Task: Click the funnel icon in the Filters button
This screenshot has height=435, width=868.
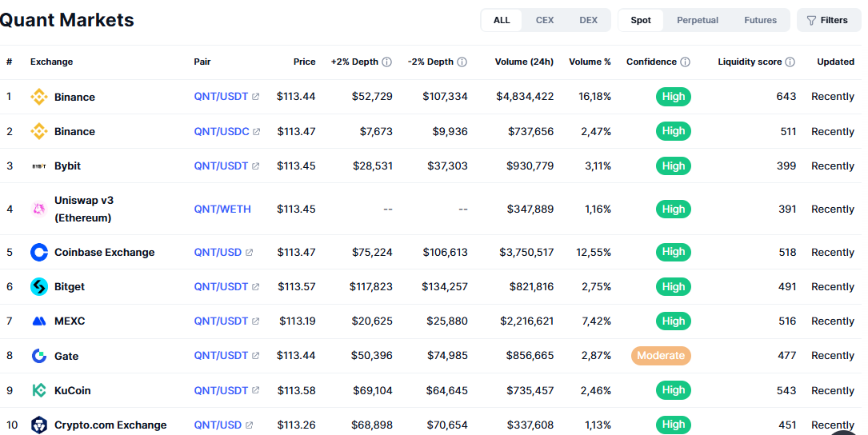Action: coord(811,21)
